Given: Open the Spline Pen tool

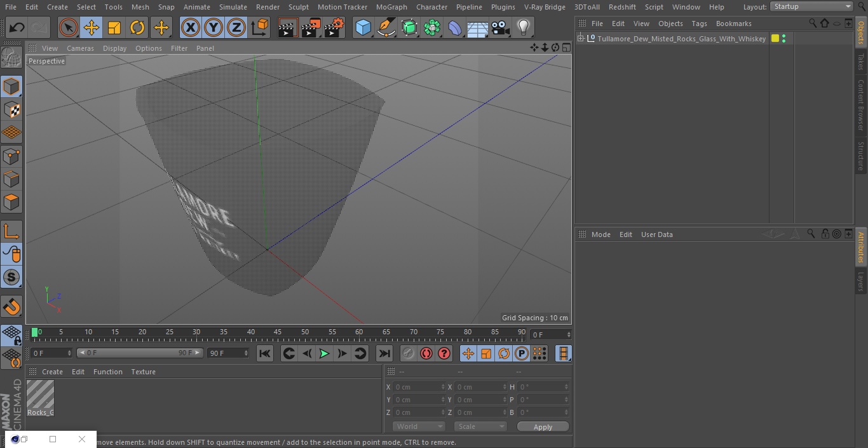Looking at the screenshot, I should [x=386, y=28].
